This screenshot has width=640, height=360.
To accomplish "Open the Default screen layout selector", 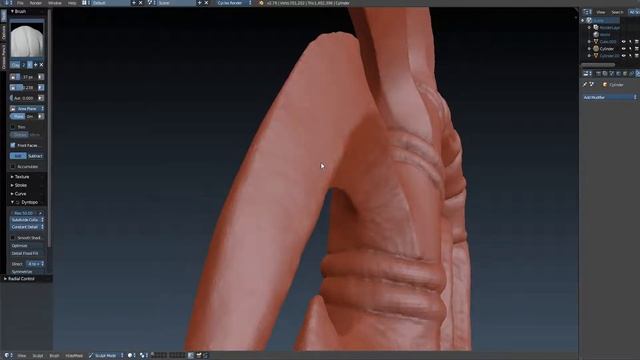I will click(109, 3).
